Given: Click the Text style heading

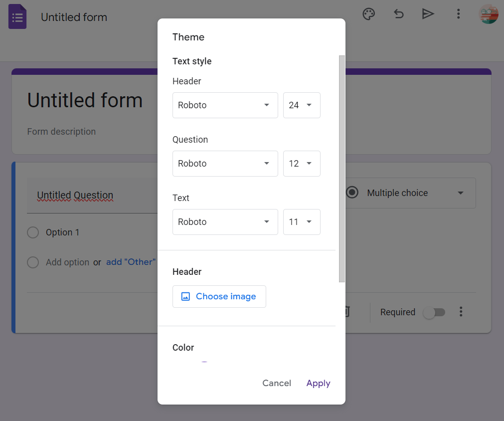Looking at the screenshot, I should tap(192, 61).
